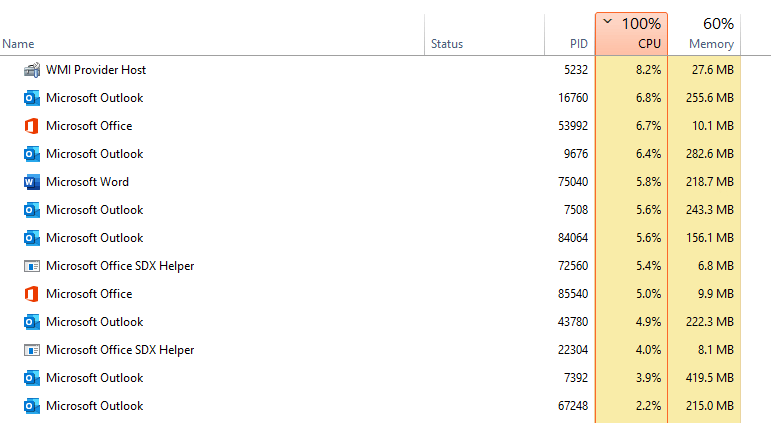
Task: Select Microsoft Office name for PID 53992
Action: tap(89, 126)
